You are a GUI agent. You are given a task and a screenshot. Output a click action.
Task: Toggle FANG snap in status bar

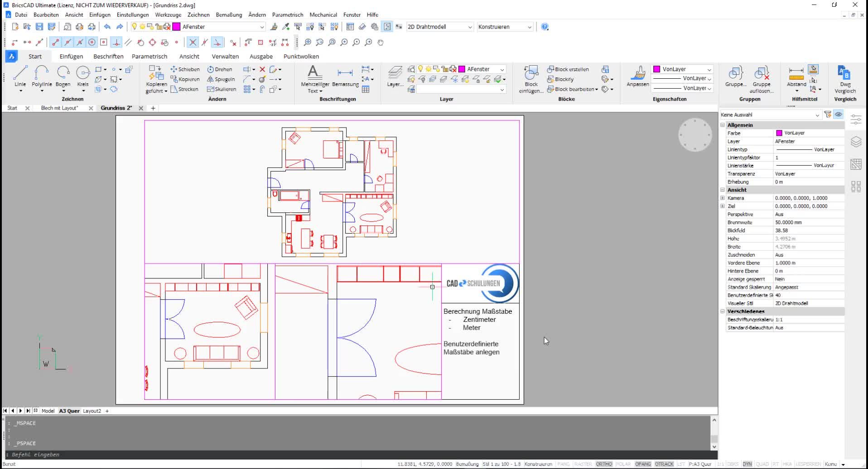[564, 464]
